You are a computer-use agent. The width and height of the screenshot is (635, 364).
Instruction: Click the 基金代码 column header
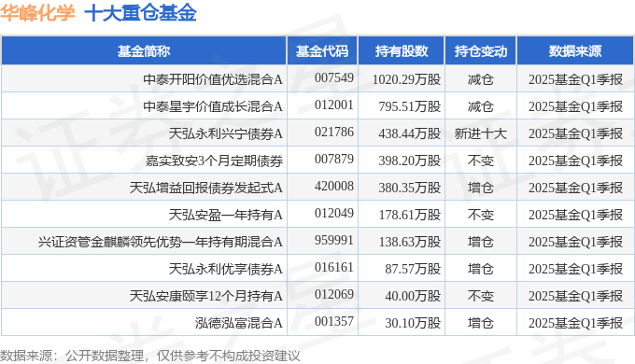point(322,51)
